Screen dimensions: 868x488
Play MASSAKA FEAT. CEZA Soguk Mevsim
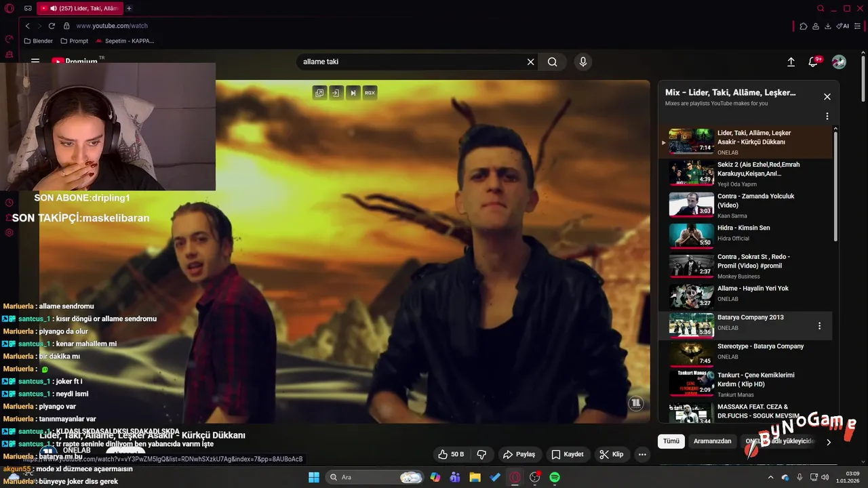pyautogui.click(x=745, y=412)
